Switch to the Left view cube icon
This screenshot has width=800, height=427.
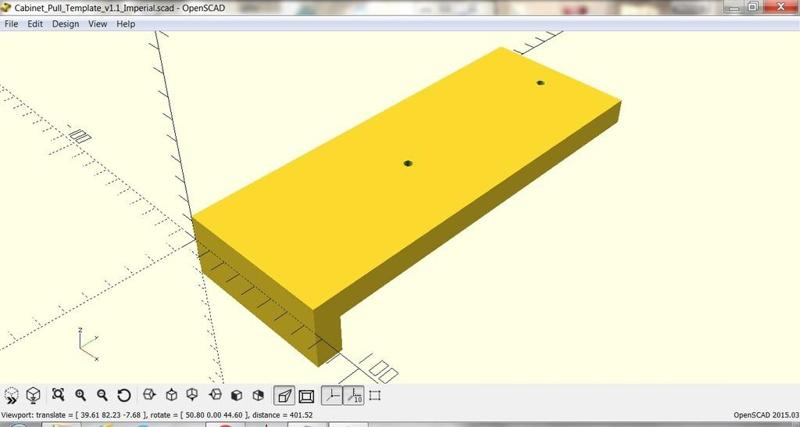[215, 395]
